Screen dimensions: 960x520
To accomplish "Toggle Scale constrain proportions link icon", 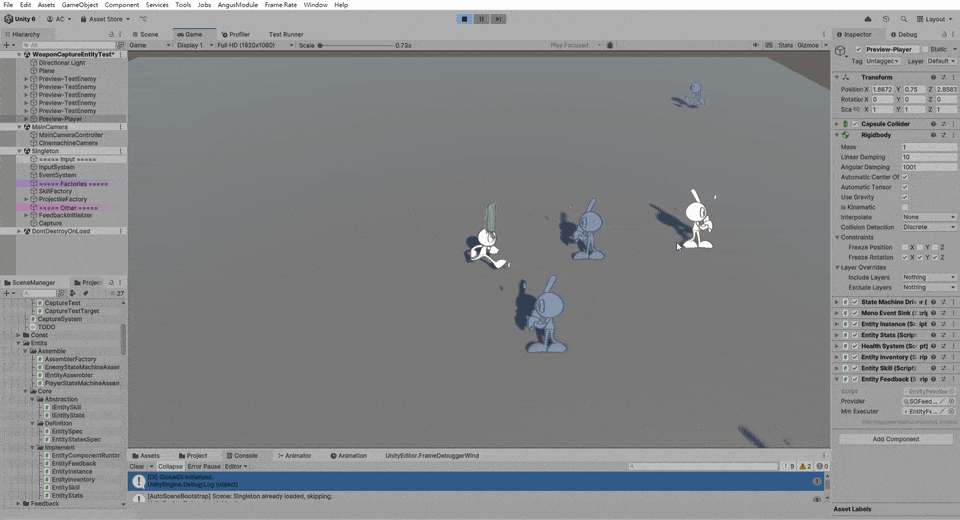I will [x=857, y=109].
